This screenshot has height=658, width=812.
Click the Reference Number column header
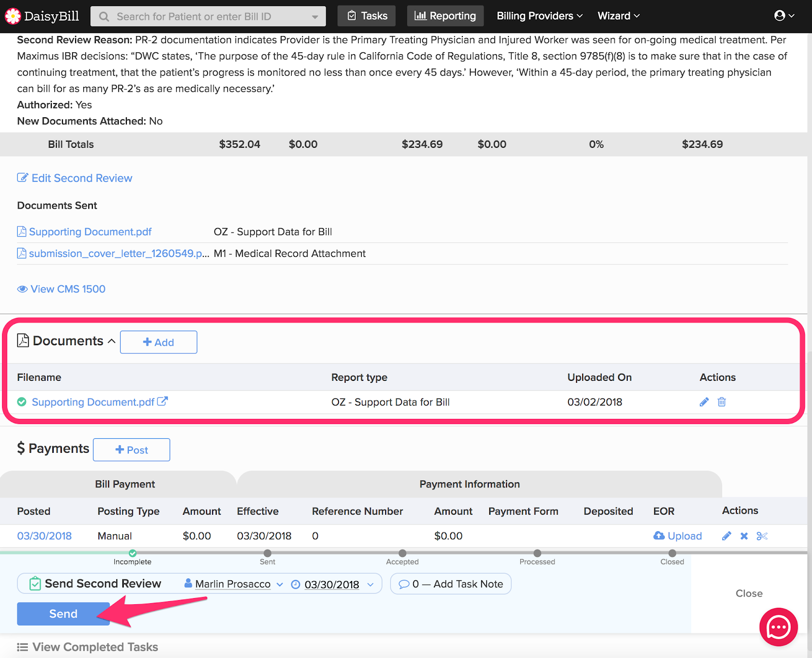click(x=357, y=511)
